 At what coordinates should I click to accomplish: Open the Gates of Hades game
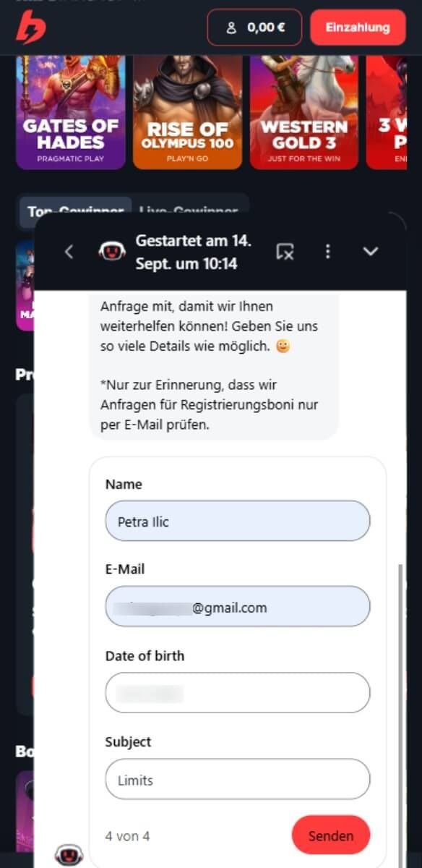point(71,112)
